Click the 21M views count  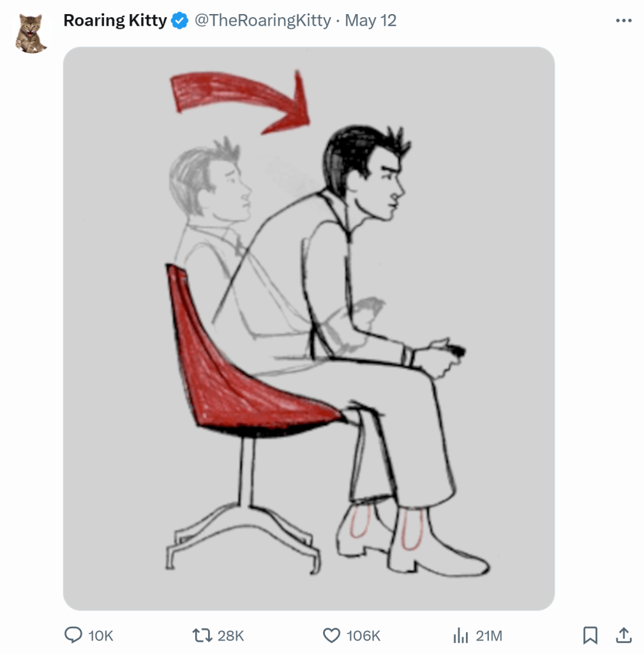coord(489,635)
